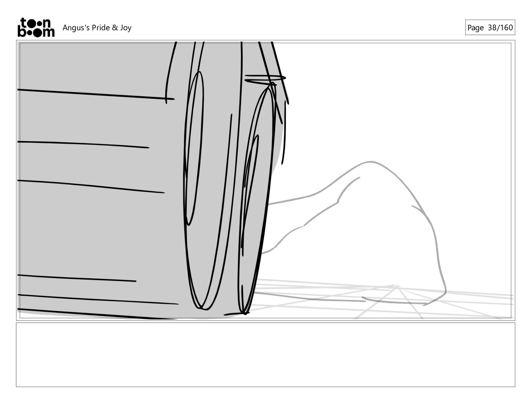Click the empty caption box below the panel

pyautogui.click(x=266, y=355)
